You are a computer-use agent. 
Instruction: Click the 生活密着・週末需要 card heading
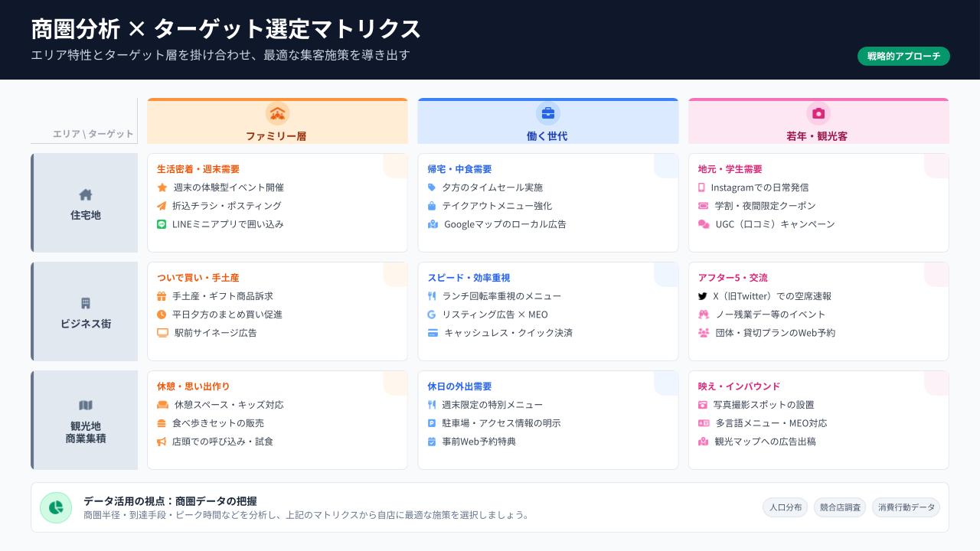(198, 169)
